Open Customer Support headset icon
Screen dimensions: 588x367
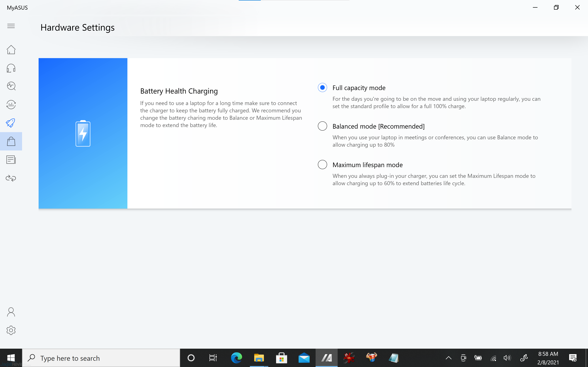click(x=11, y=68)
